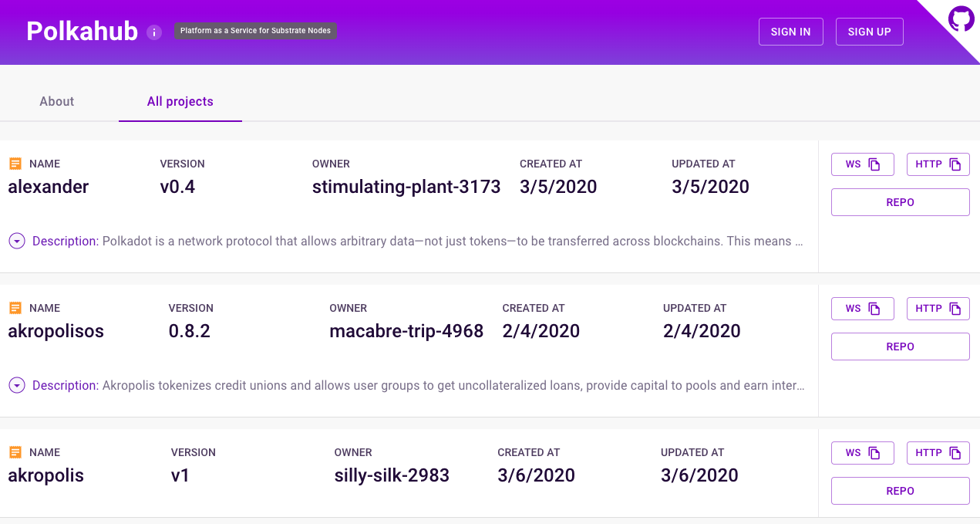
Task: Click the info icon beside Polkahub
Action: pos(154,32)
